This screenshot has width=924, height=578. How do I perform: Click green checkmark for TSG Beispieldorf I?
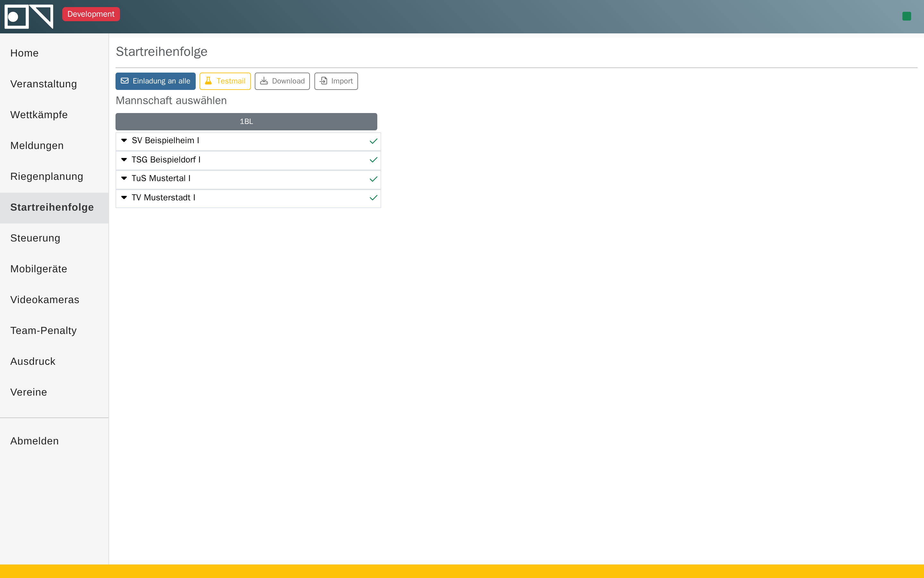coord(373,160)
